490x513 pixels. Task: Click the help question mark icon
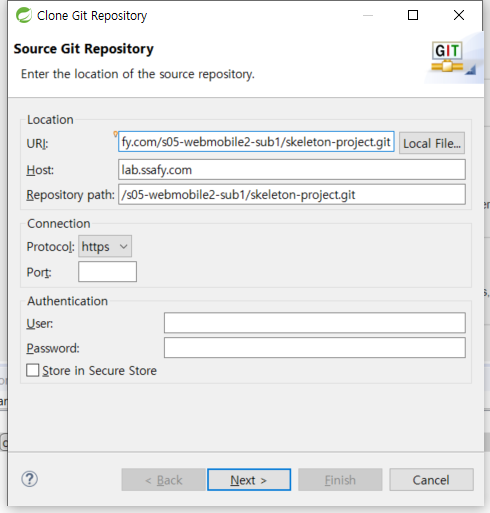29,479
